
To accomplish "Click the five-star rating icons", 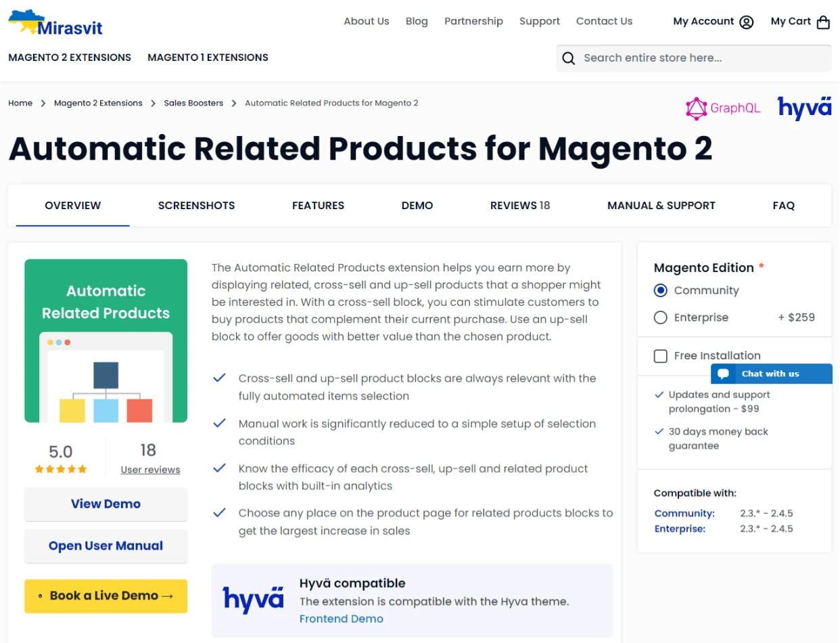I will (x=61, y=469).
